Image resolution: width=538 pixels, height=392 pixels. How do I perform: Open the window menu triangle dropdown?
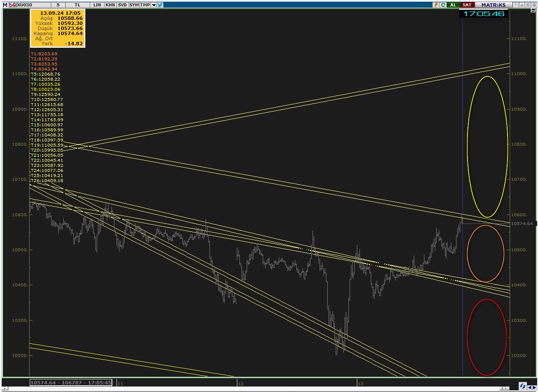516,5
